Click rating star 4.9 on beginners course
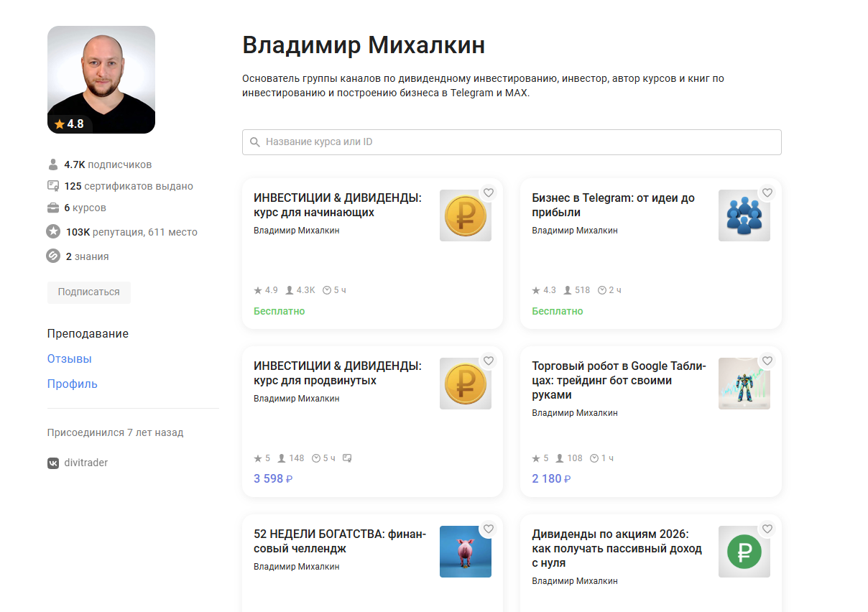This screenshot has width=868, height=612. coord(258,290)
